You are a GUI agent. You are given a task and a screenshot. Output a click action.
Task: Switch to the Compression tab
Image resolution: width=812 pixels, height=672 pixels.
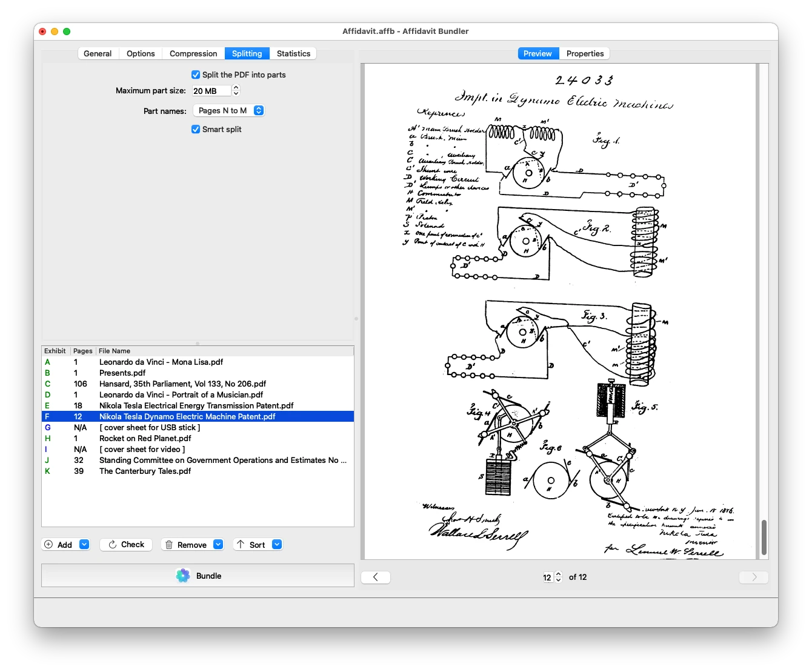click(193, 53)
